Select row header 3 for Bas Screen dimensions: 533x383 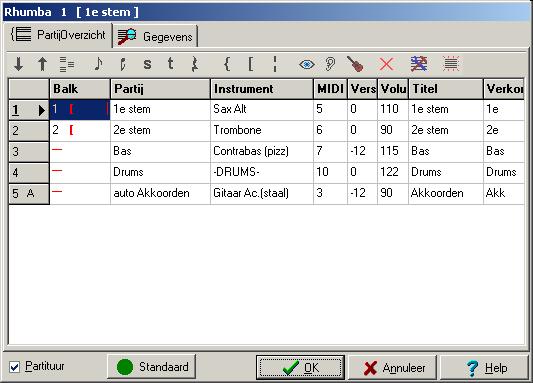coord(29,152)
